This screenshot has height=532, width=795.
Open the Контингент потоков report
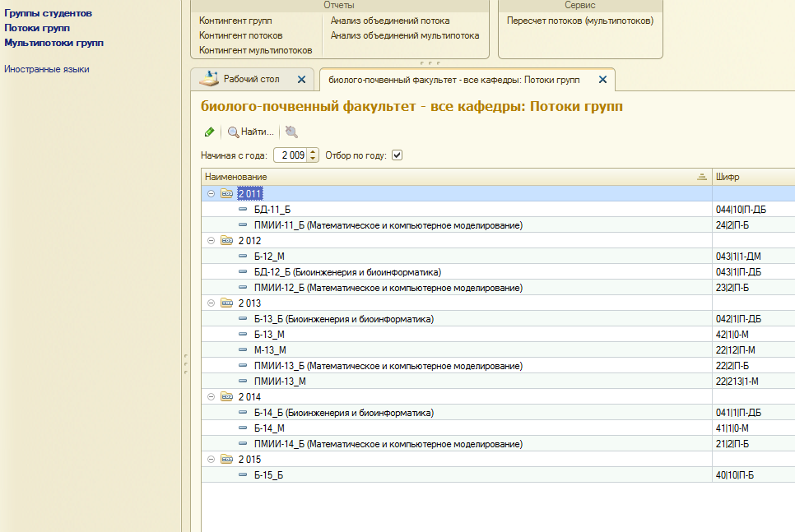click(x=241, y=35)
